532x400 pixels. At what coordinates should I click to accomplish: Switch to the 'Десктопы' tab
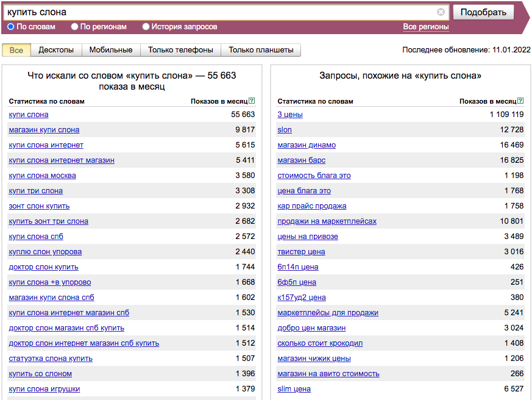coord(56,50)
